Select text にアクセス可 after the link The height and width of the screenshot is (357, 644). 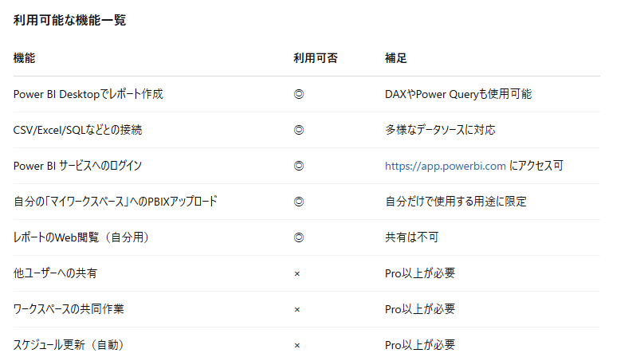(x=536, y=166)
